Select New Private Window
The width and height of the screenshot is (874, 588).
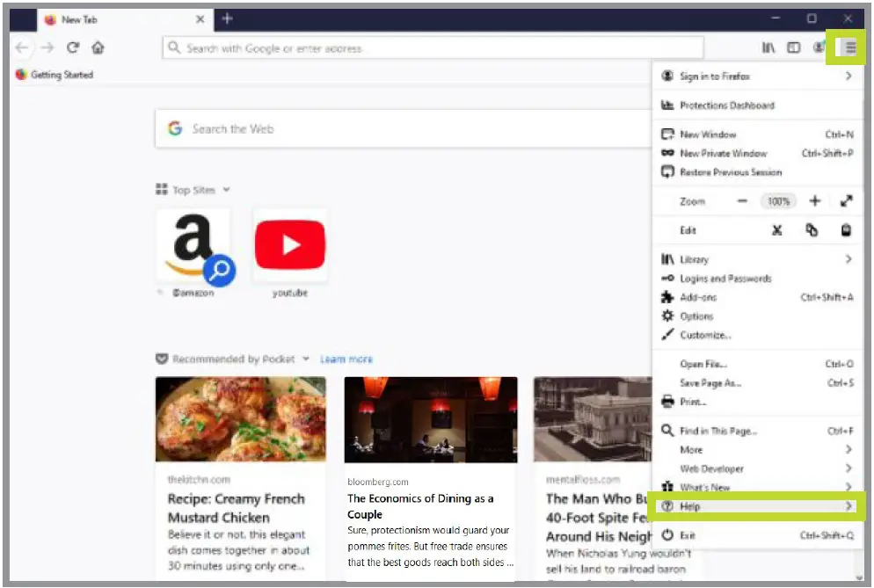pyautogui.click(x=757, y=153)
